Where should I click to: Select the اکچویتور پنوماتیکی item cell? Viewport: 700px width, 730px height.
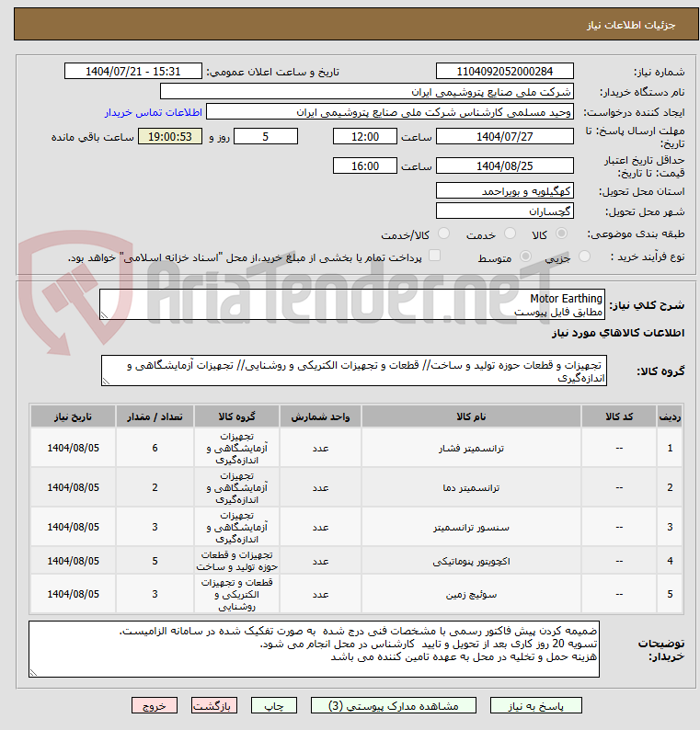click(471, 561)
